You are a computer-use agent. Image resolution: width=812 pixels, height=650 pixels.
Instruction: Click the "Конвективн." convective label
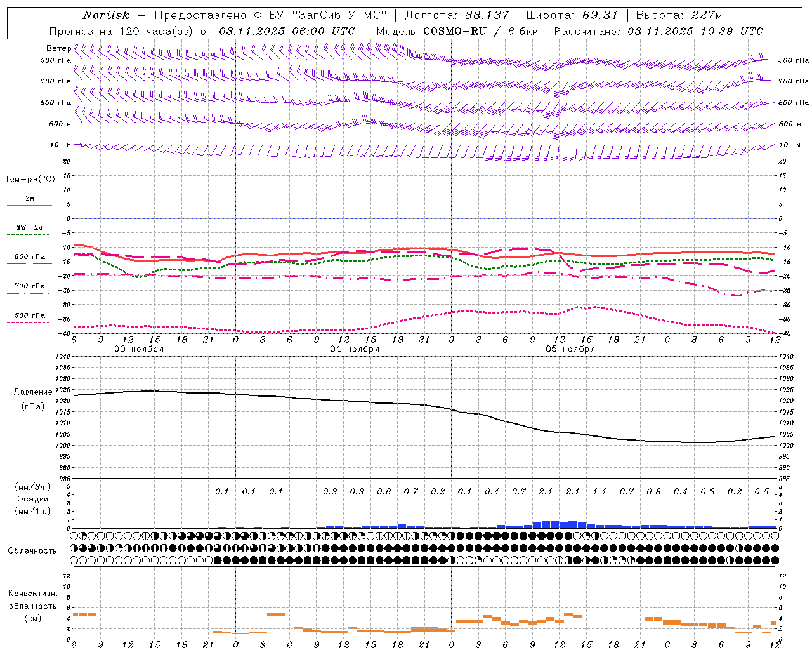33,594
